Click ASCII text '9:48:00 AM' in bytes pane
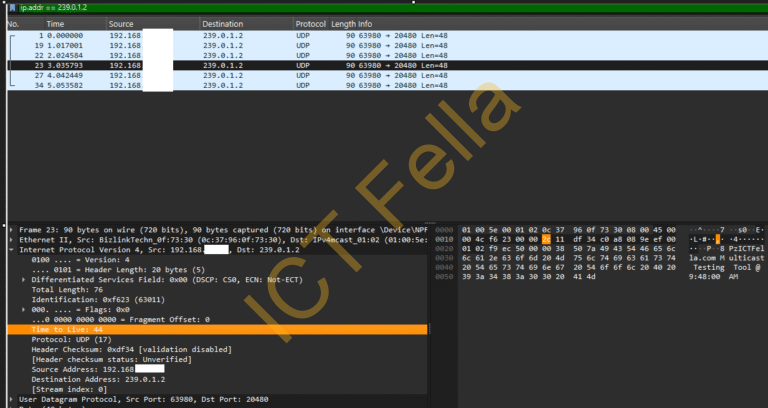The image size is (768, 408). click(x=714, y=276)
